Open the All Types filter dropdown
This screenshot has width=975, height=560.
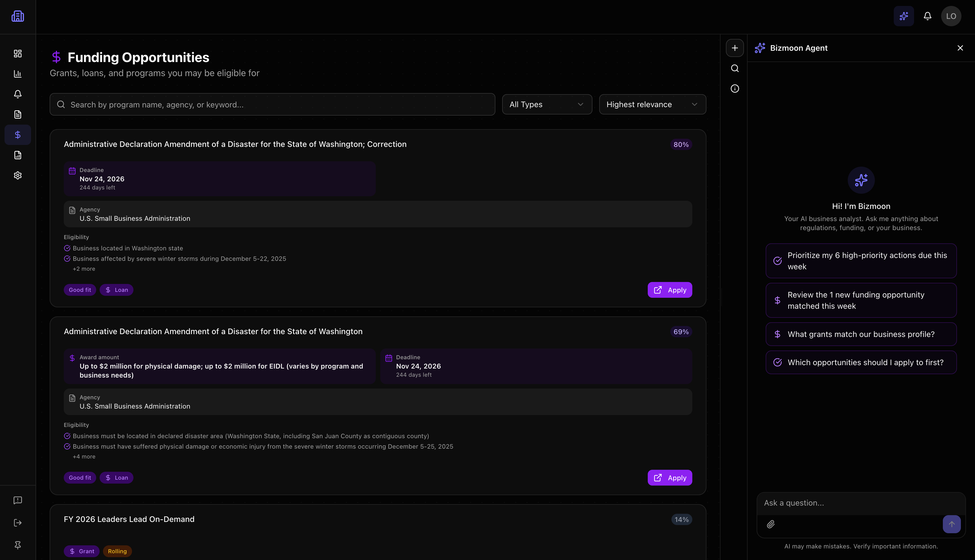coord(547,105)
